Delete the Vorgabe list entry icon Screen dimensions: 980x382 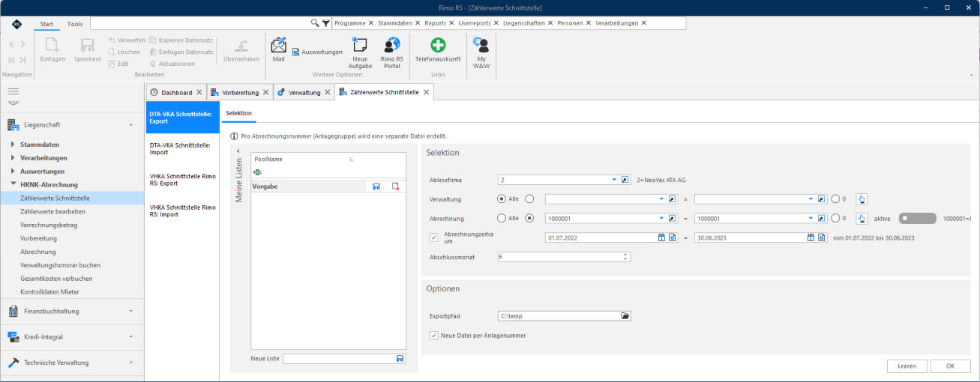pos(395,186)
